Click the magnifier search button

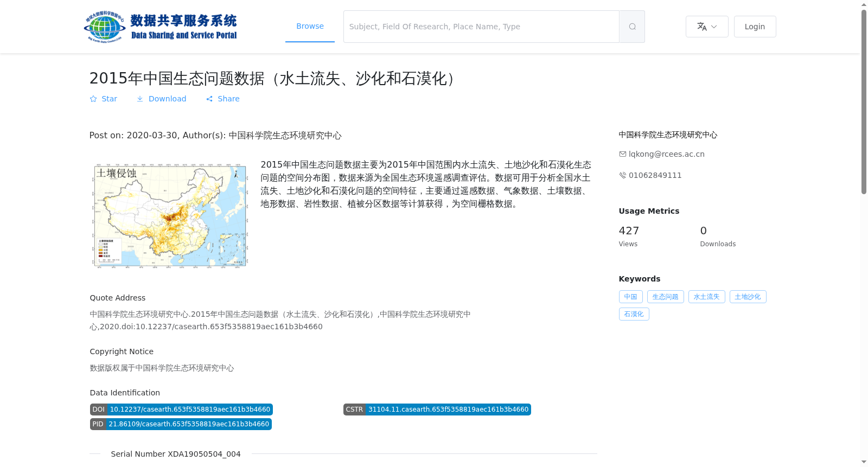click(632, 27)
